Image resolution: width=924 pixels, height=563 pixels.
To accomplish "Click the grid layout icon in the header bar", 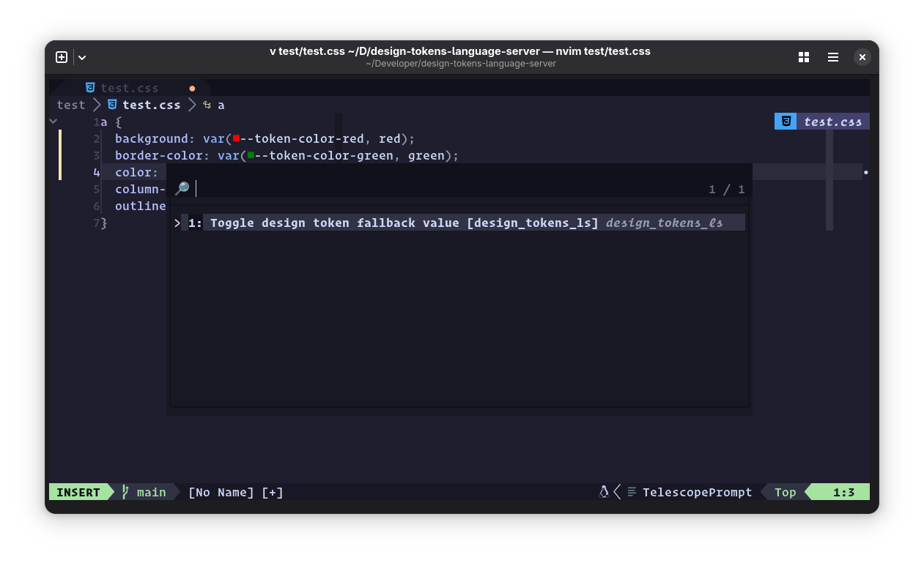I will [x=804, y=56].
